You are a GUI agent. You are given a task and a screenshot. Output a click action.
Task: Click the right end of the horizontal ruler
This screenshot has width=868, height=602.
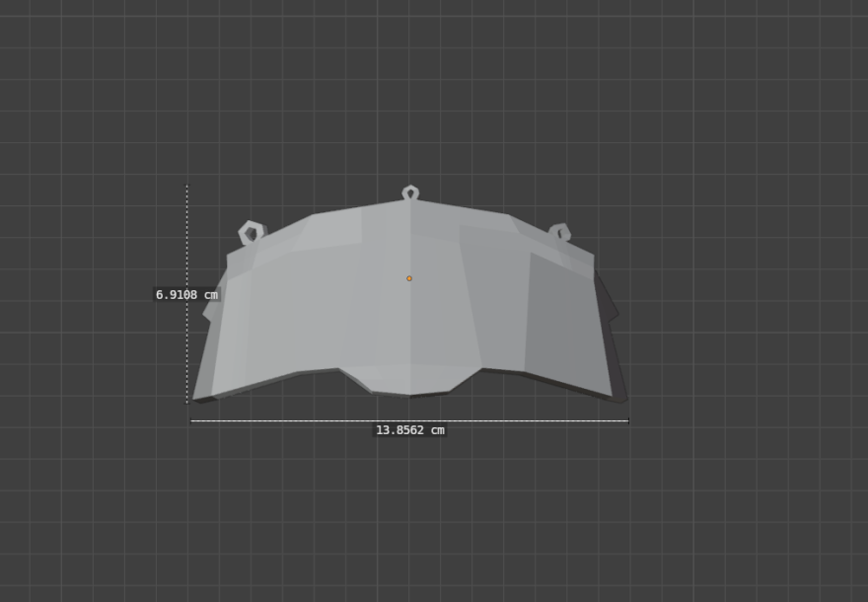click(x=627, y=421)
